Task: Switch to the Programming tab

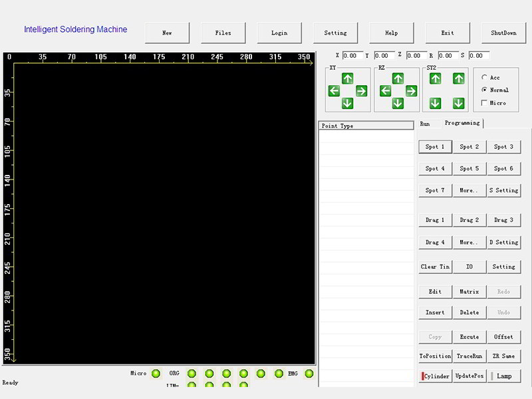Action: [462, 123]
